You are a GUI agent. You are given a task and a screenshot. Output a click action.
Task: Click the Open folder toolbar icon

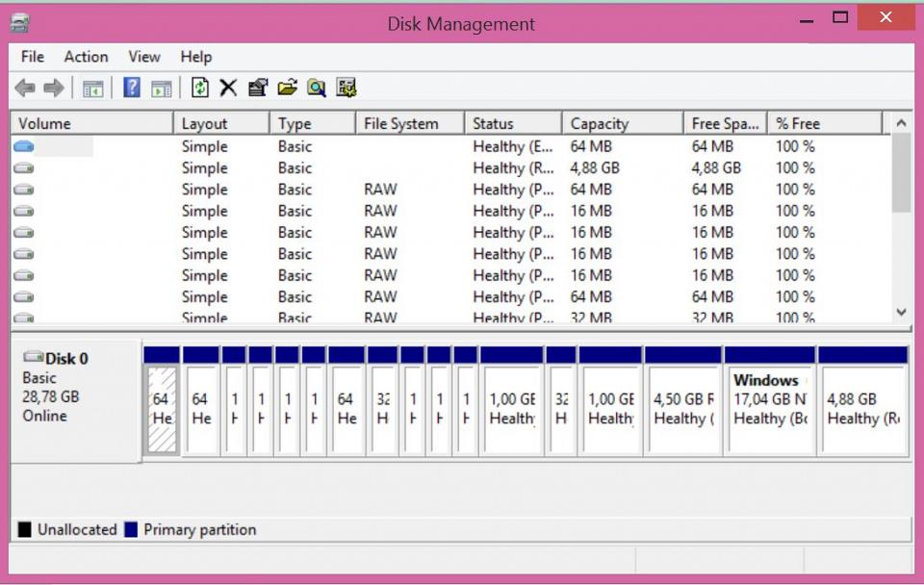coord(287,89)
